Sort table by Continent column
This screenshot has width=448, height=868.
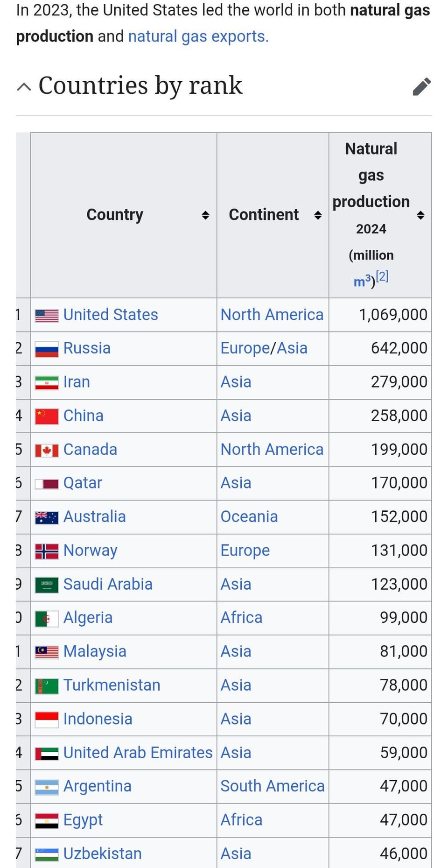pos(318,215)
